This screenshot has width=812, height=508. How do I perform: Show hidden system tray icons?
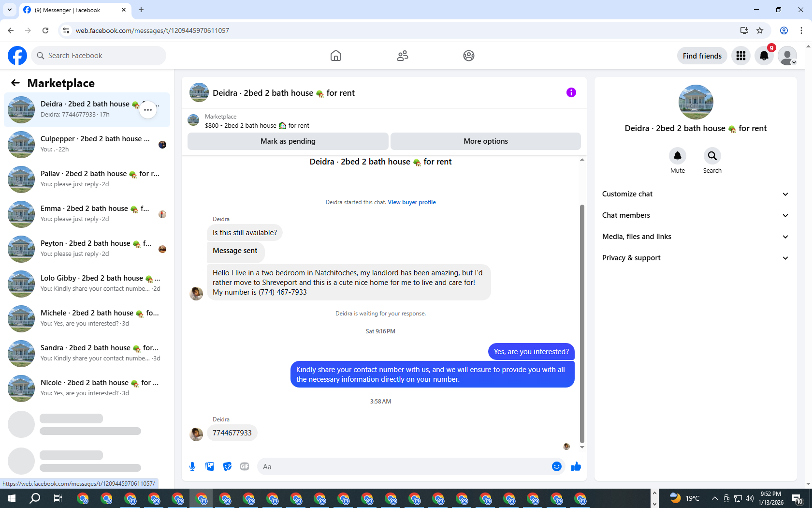click(714, 498)
